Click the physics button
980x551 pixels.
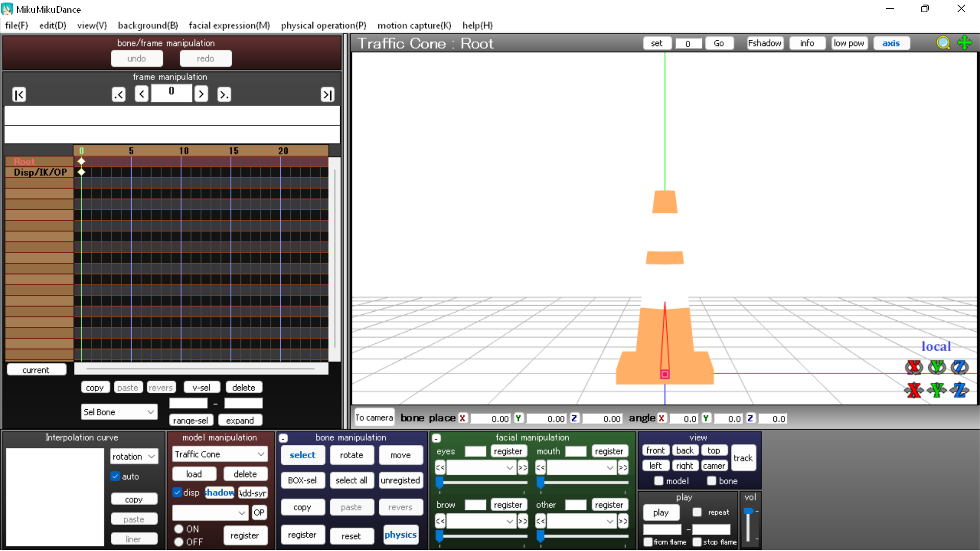[400, 535]
